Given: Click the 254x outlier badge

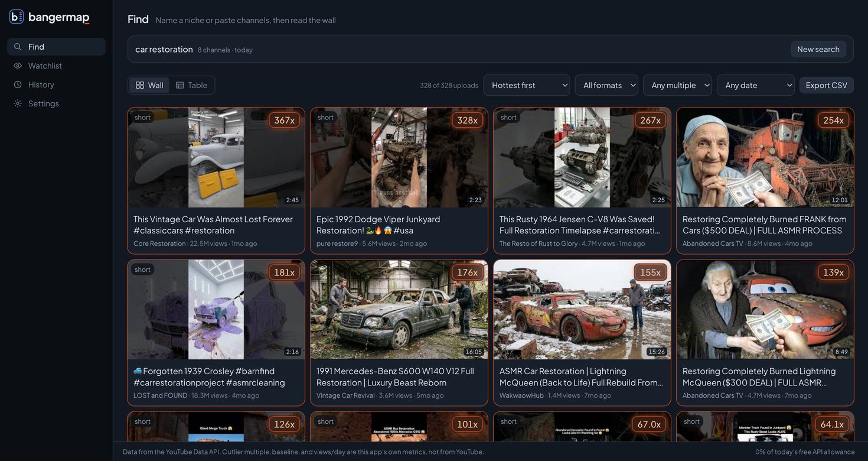Looking at the screenshot, I should point(834,120).
